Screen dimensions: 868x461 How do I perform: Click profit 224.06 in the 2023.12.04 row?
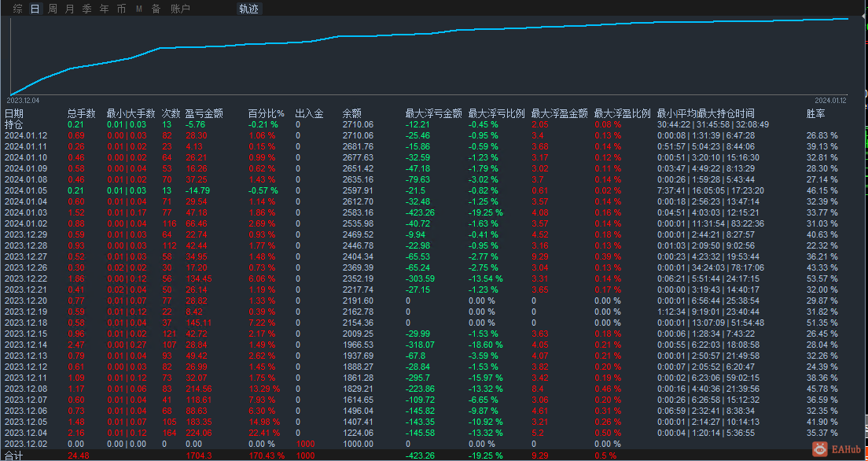coord(198,433)
